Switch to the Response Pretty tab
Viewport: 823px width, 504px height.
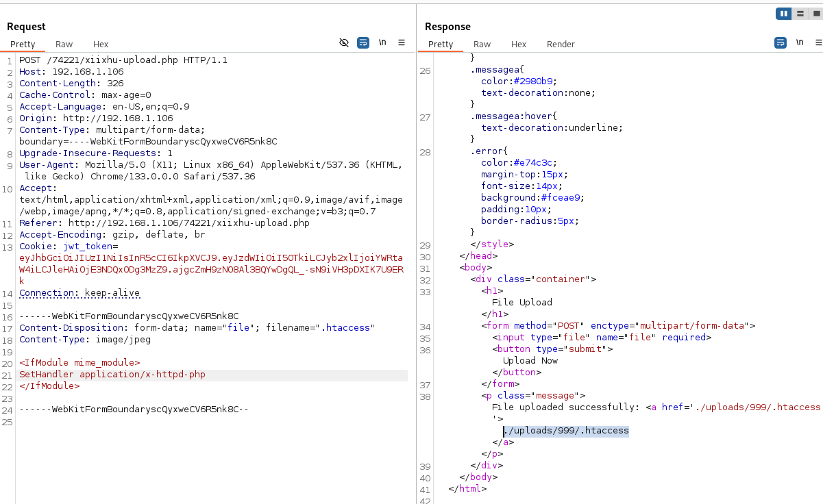[x=441, y=44]
